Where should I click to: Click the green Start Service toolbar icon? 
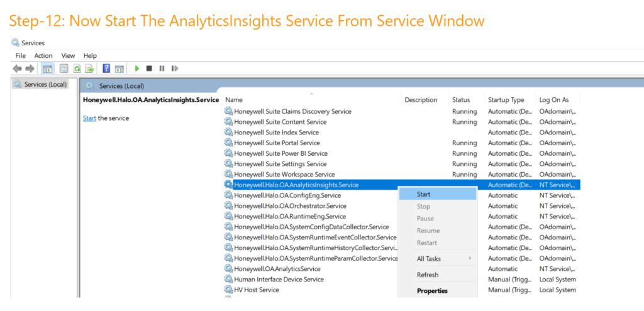pos(137,68)
